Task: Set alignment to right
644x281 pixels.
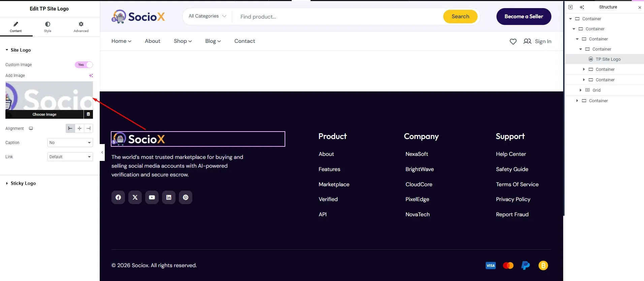Action: pos(88,129)
